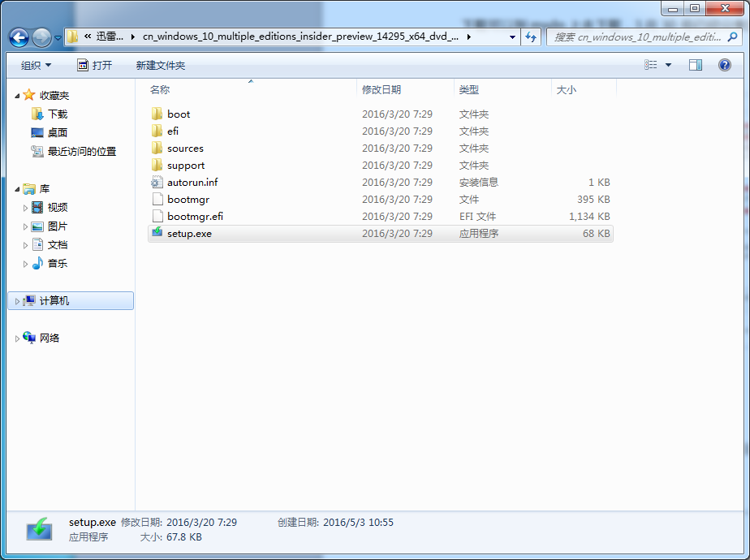Collapse the 库 tree group
This screenshot has width=750, height=560.
pyautogui.click(x=17, y=190)
